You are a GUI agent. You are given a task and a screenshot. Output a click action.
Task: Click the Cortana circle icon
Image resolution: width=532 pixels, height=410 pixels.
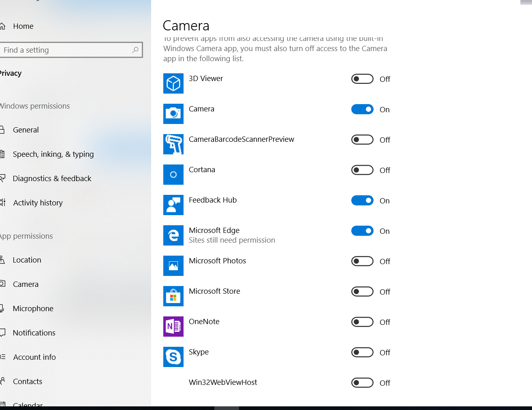173,175
